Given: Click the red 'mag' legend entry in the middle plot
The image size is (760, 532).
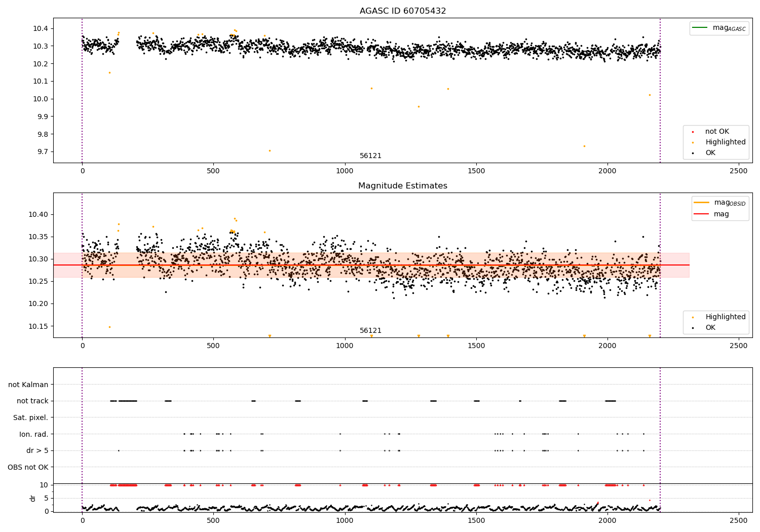Looking at the screenshot, I should pyautogui.click(x=721, y=214).
